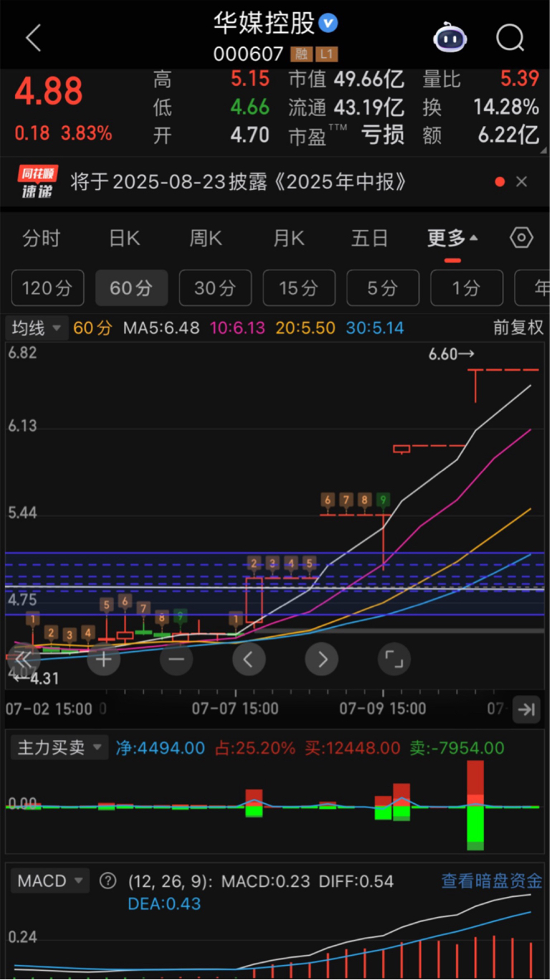
Task: Switch to the 日K tab
Action: (125, 238)
